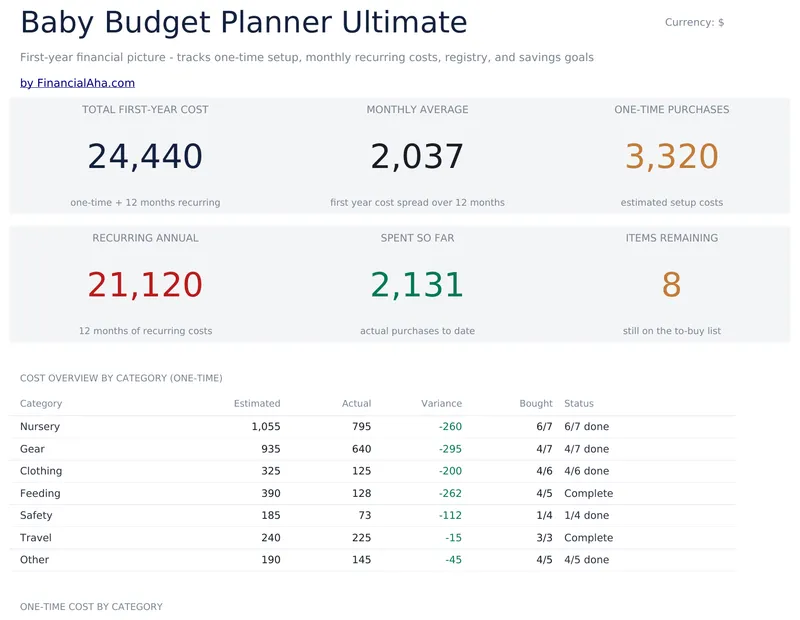Screen dimensions: 800x620
Task: Click ONE-TIME COST BY CATEGORY heading
Action: click(91, 607)
